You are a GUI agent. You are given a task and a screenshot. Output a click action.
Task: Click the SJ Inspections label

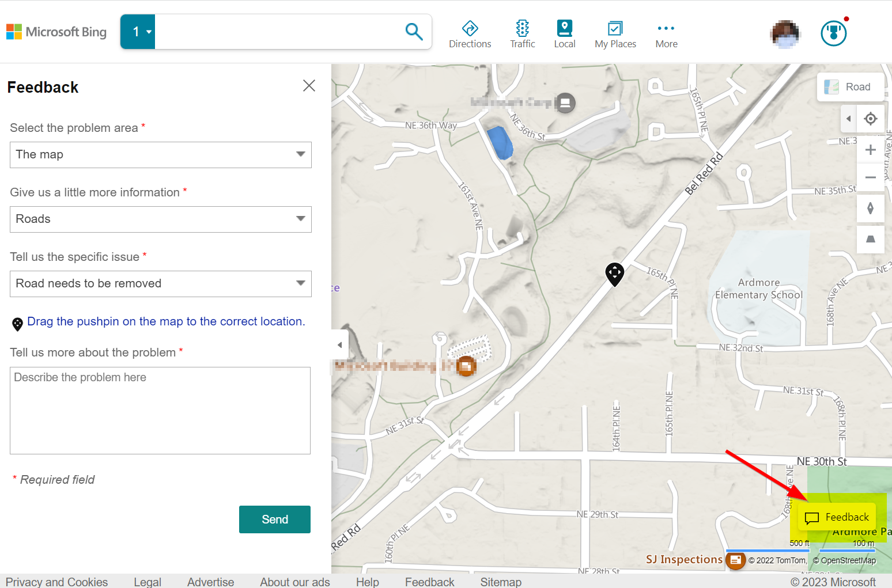click(x=684, y=559)
